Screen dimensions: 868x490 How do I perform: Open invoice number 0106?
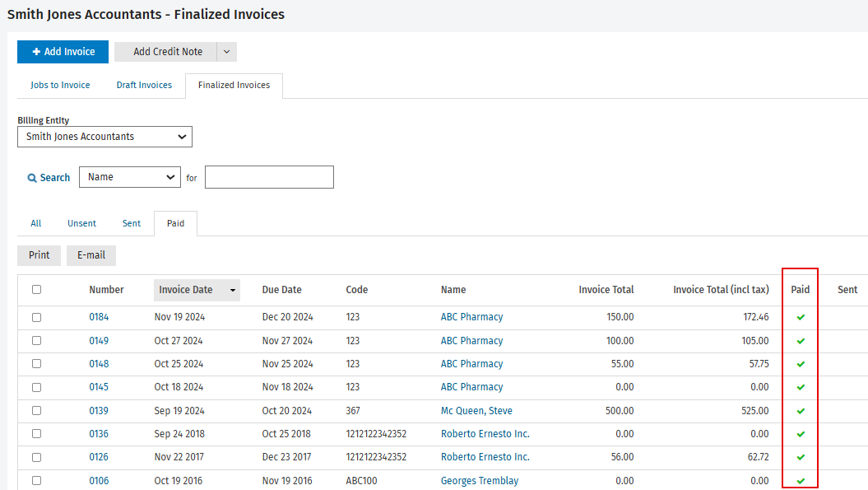(99, 481)
